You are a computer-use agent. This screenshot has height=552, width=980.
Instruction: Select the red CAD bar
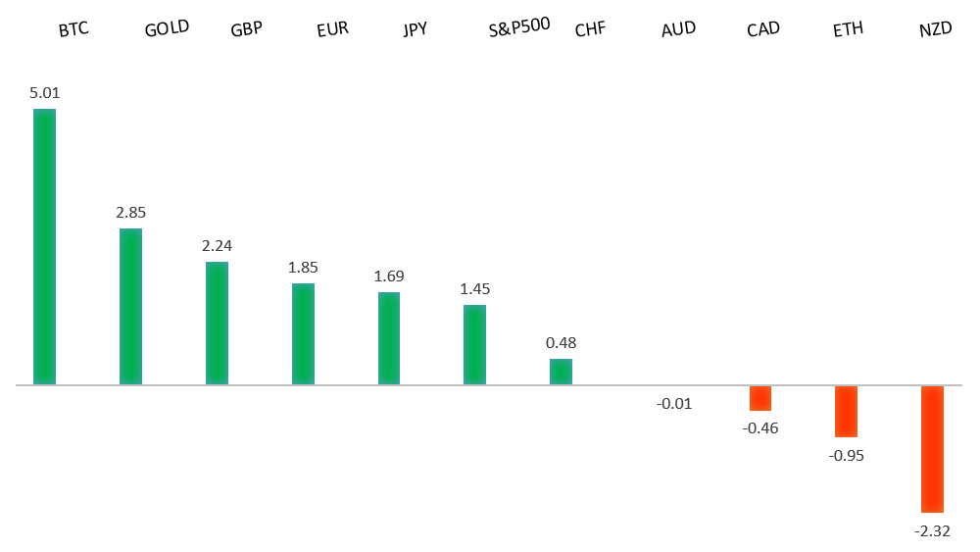[760, 398]
